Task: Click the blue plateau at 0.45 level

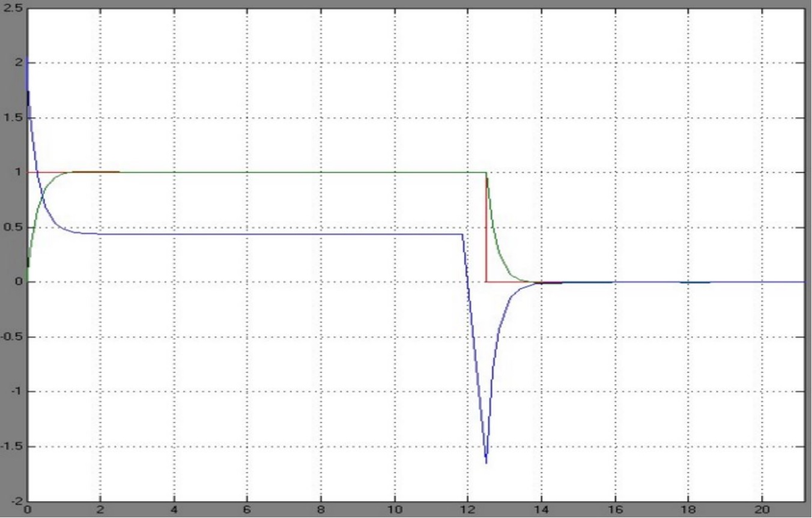Action: [x=270, y=234]
